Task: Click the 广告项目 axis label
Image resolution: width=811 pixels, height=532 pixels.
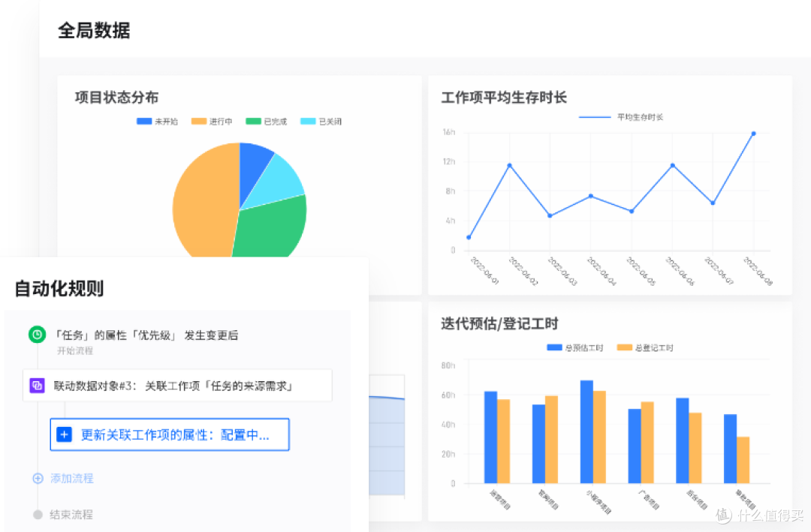Action: (x=649, y=500)
